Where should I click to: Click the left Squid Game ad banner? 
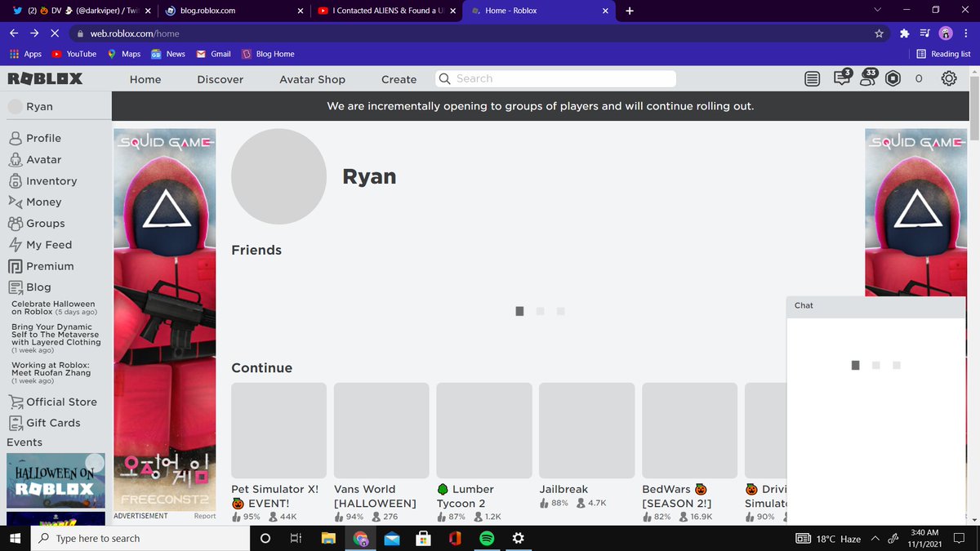(164, 319)
